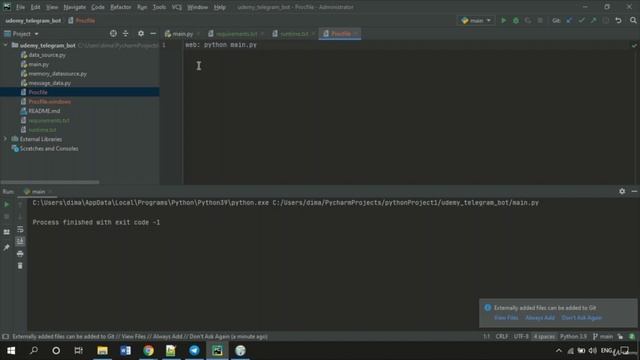
Task: Click the lock read-only icon in status bar
Action: pyautogui.click(x=620, y=336)
